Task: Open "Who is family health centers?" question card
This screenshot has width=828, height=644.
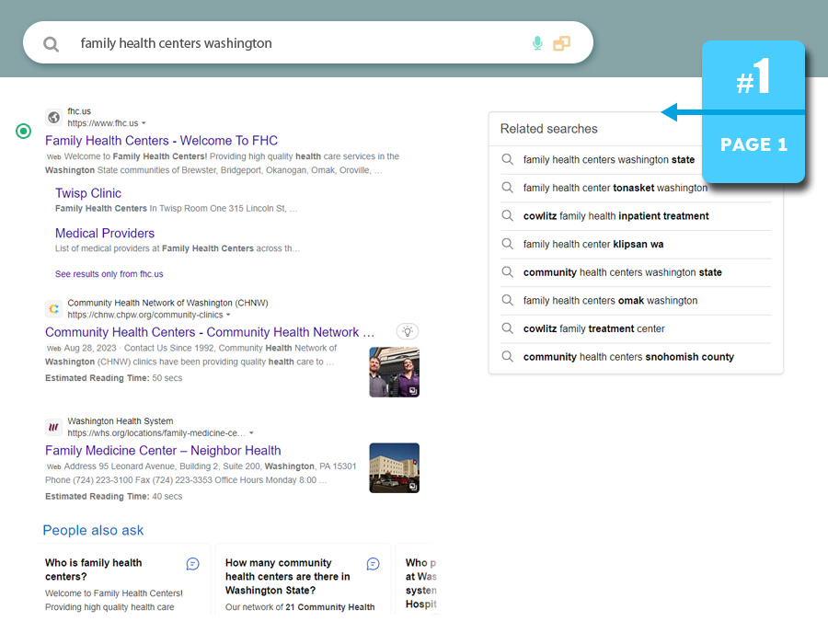Action: (123, 579)
